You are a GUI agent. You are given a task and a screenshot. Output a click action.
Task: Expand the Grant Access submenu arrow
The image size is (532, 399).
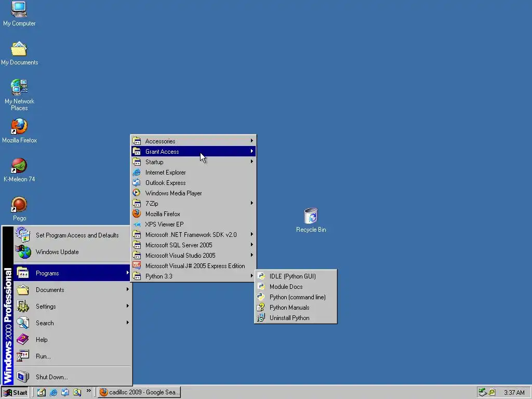coord(252,151)
